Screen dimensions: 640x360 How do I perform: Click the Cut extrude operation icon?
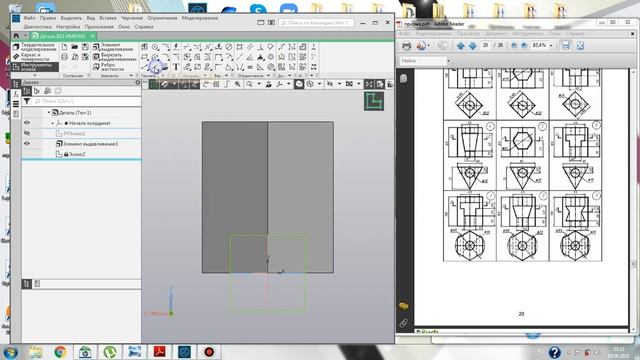96,57
